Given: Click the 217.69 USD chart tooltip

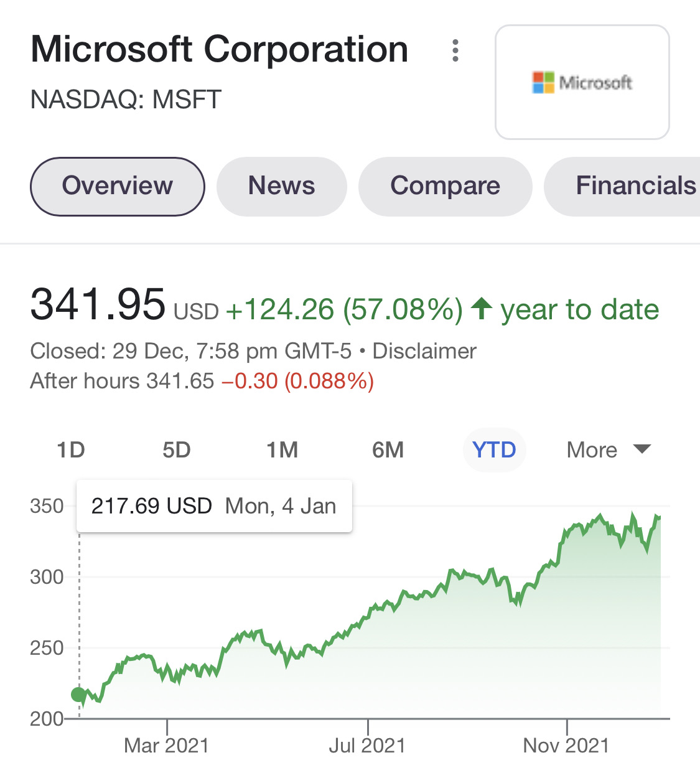Looking at the screenshot, I should coord(214,506).
